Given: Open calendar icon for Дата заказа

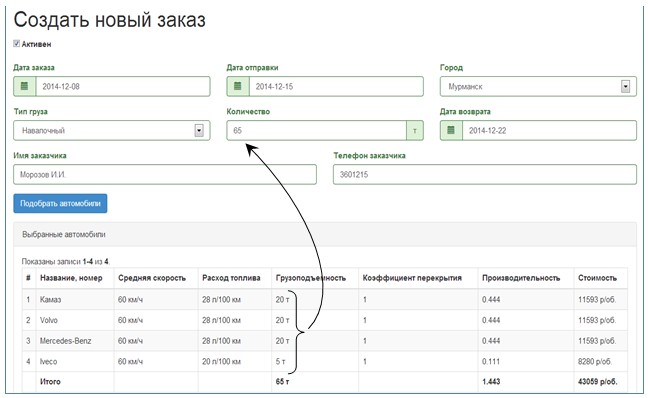Looking at the screenshot, I should 25,86.
